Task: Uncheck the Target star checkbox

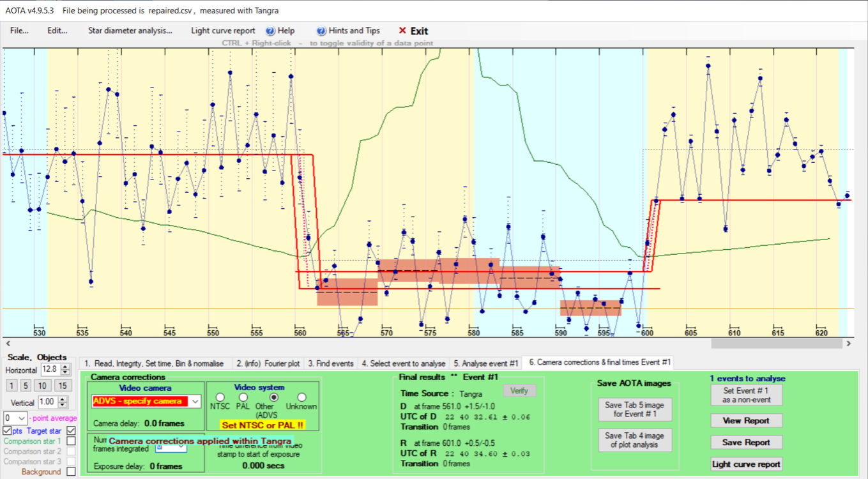Action: [x=71, y=431]
